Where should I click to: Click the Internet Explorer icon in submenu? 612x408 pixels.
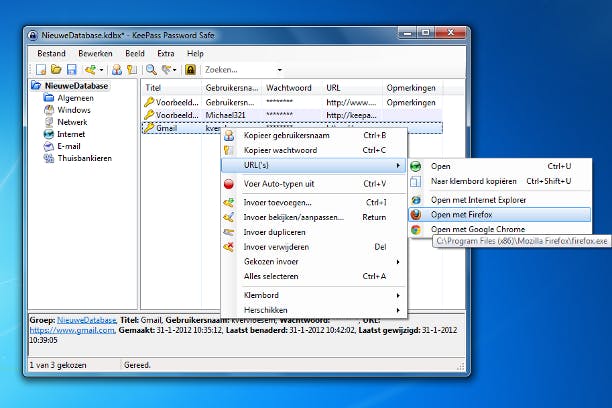(x=416, y=200)
